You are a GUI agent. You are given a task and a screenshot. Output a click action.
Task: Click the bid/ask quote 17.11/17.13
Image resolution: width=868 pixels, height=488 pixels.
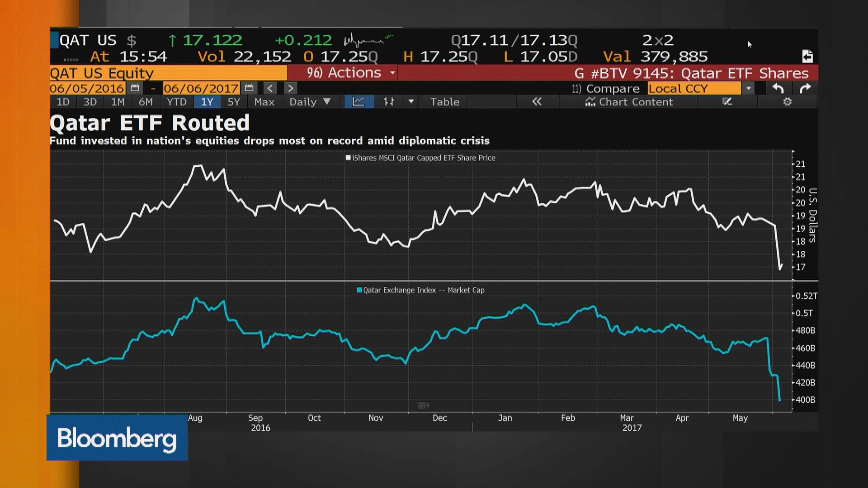click(514, 40)
